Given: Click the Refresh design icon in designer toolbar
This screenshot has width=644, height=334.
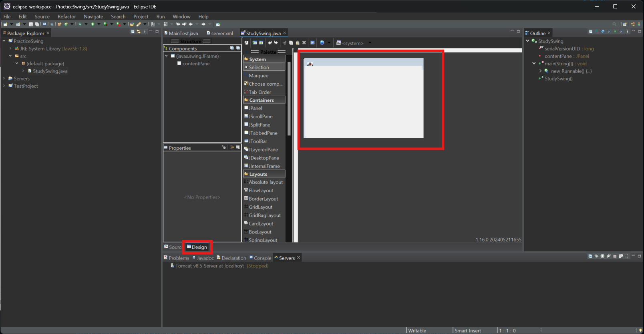Looking at the screenshot, I should [261, 42].
